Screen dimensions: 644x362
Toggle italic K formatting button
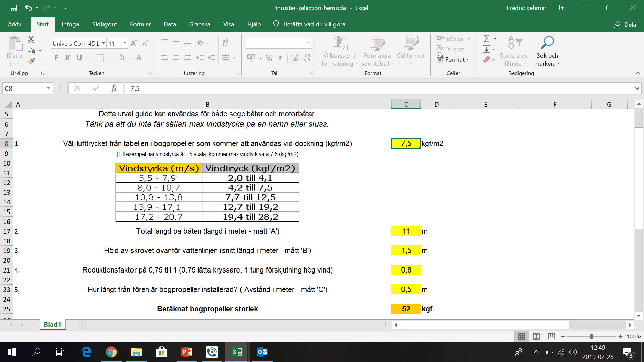(68, 58)
